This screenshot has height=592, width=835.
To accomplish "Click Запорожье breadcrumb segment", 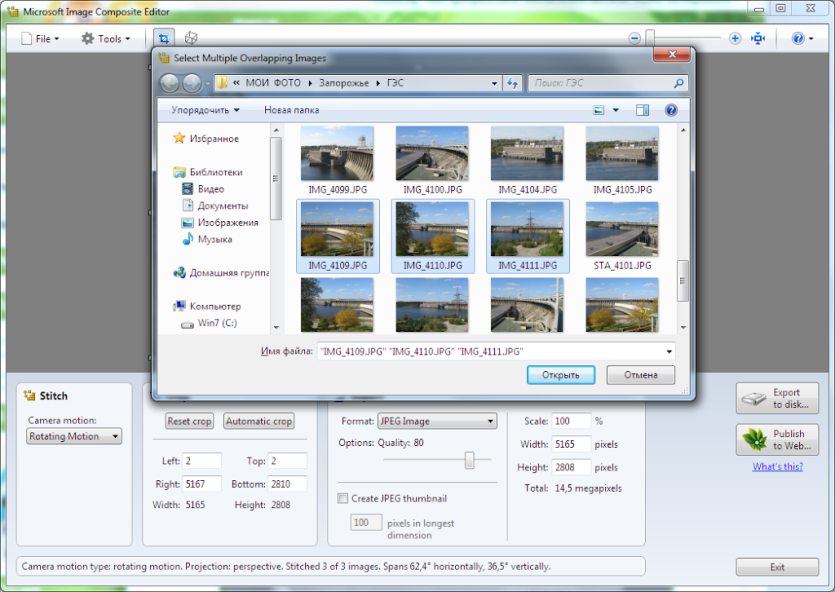I will pyautogui.click(x=343, y=83).
